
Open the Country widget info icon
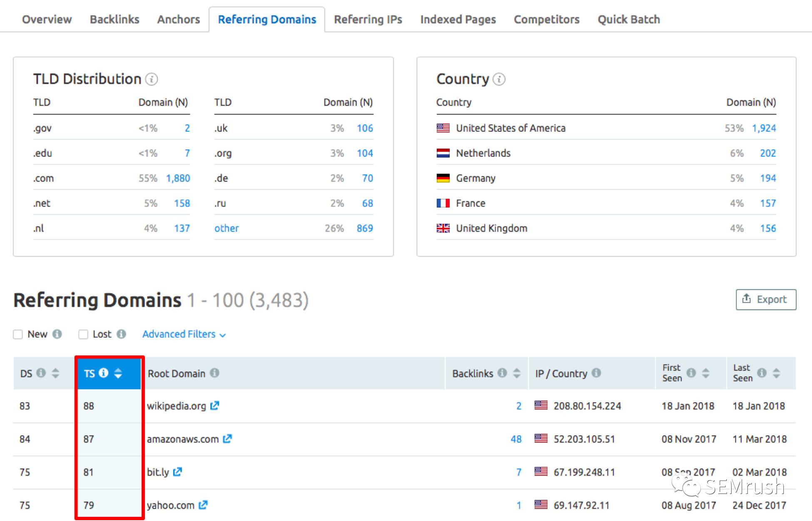(x=499, y=79)
